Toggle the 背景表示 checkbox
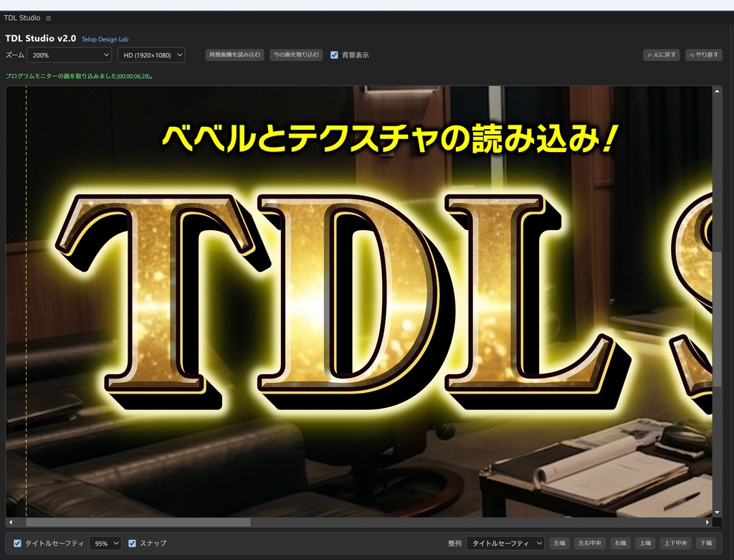This screenshot has height=560, width=734. 334,55
